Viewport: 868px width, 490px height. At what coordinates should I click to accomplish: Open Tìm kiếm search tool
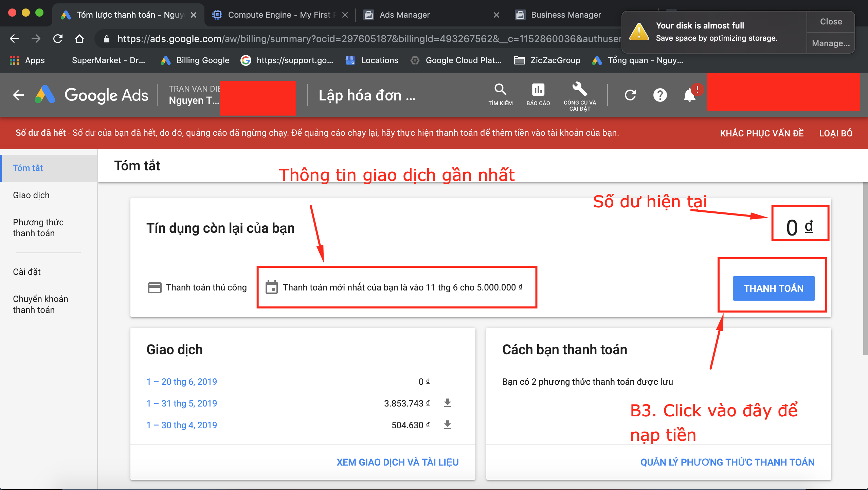pyautogui.click(x=500, y=95)
